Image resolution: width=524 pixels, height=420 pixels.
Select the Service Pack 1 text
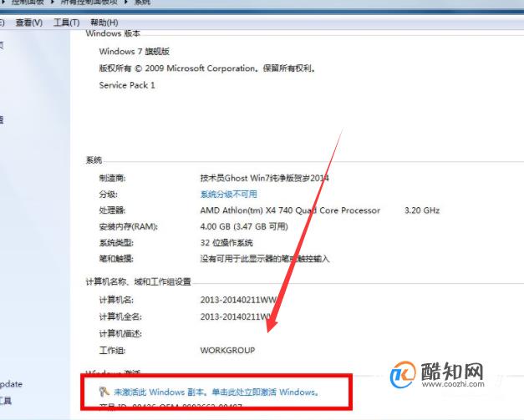pyautogui.click(x=127, y=85)
